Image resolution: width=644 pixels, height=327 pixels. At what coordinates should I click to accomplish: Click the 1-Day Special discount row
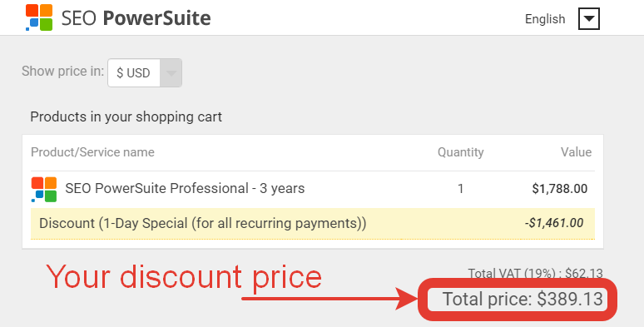[x=313, y=224]
